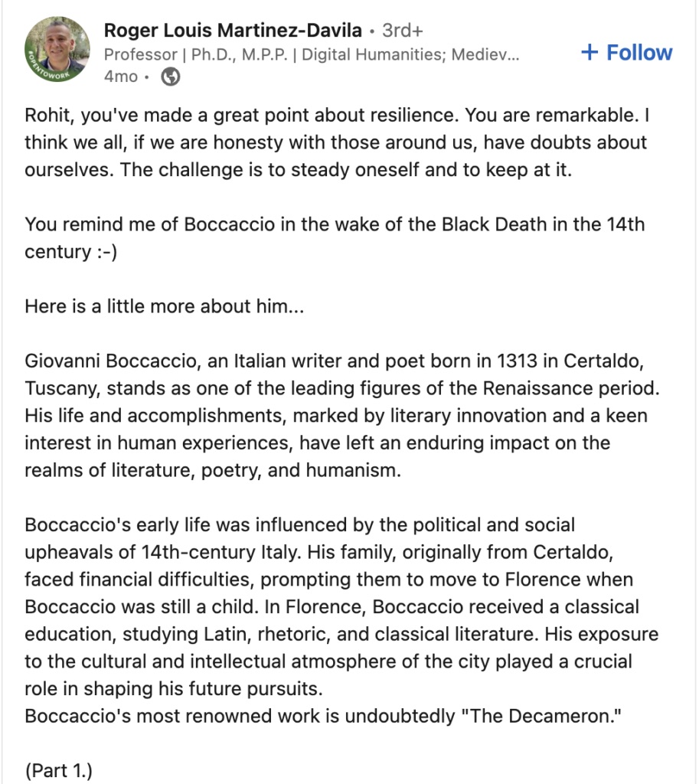Click the Professor Ph.D., M.P.P. headline text
The image size is (699, 784).
coord(196,54)
